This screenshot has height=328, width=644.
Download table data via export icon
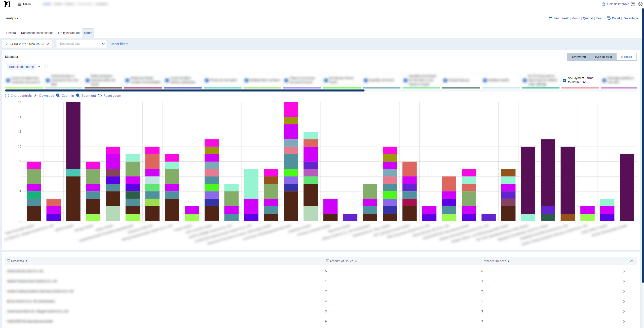tap(632, 261)
